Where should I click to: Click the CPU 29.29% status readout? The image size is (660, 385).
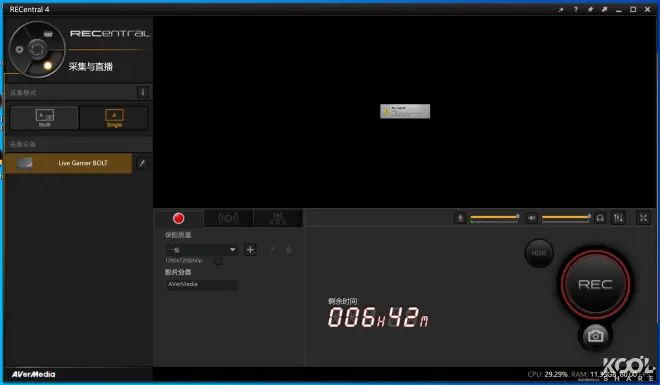click(547, 374)
